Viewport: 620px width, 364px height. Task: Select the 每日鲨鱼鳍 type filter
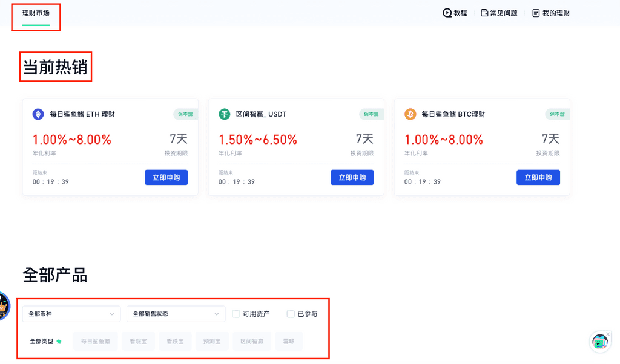[x=96, y=341]
